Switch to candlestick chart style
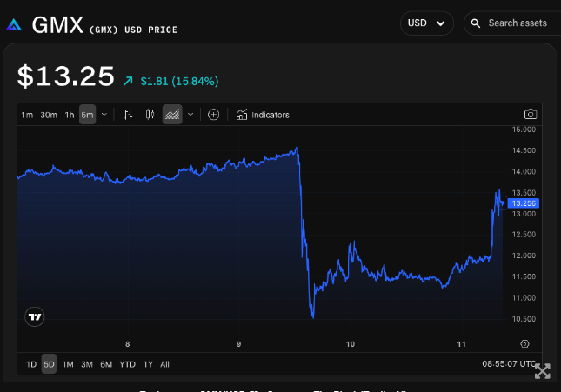Screen dimensions: 561x392 click(x=150, y=115)
